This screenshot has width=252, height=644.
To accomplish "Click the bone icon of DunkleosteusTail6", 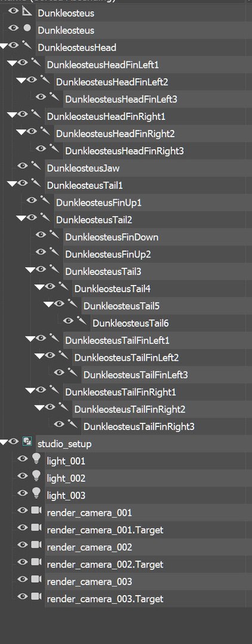I will click(81, 321).
